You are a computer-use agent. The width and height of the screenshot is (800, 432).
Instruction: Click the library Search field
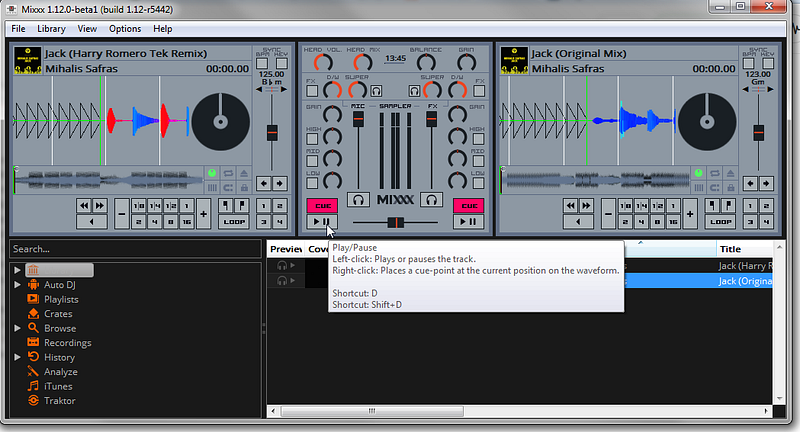point(136,249)
